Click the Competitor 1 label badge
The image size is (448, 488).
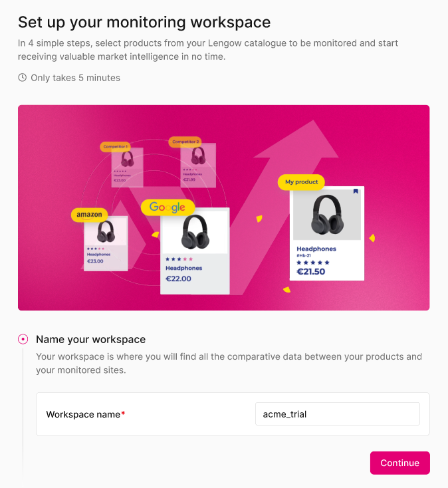114,146
